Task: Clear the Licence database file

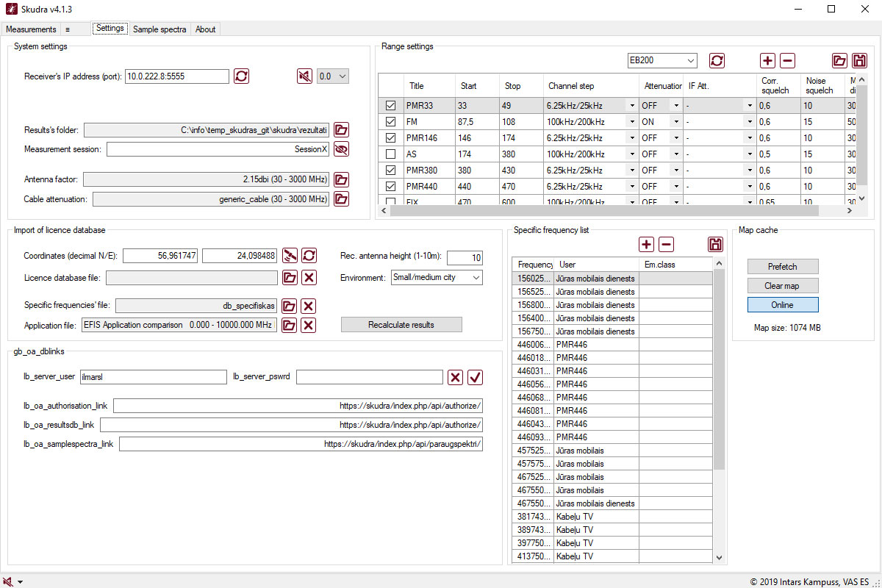Action: [309, 277]
